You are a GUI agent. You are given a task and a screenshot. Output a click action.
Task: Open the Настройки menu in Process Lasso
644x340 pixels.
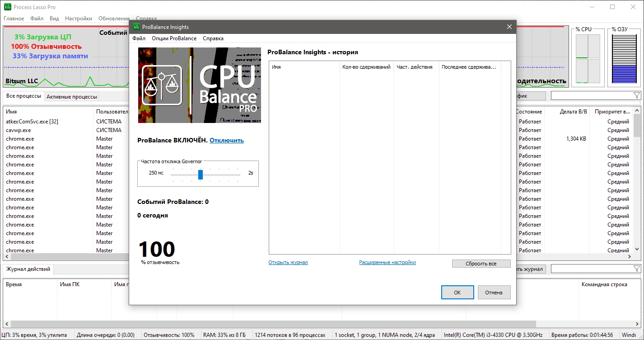tap(79, 19)
